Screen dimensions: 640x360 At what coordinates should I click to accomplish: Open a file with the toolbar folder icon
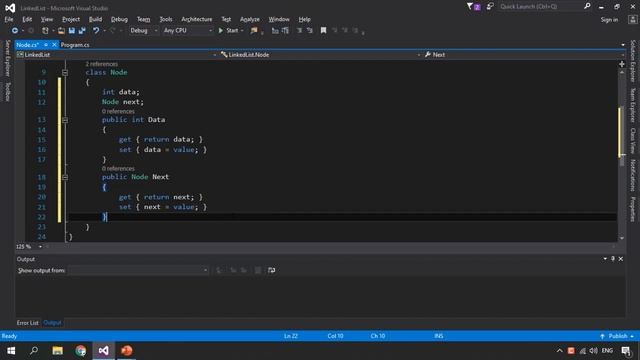pos(61,31)
